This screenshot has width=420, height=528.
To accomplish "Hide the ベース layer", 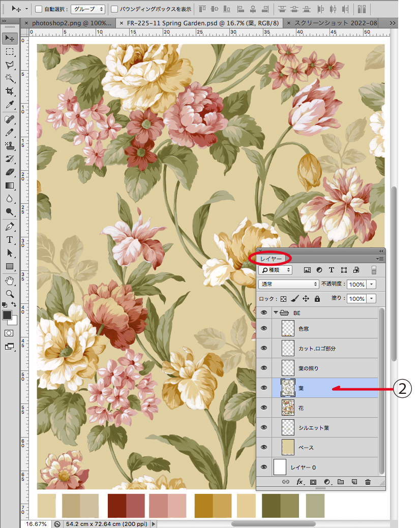I will [264, 447].
